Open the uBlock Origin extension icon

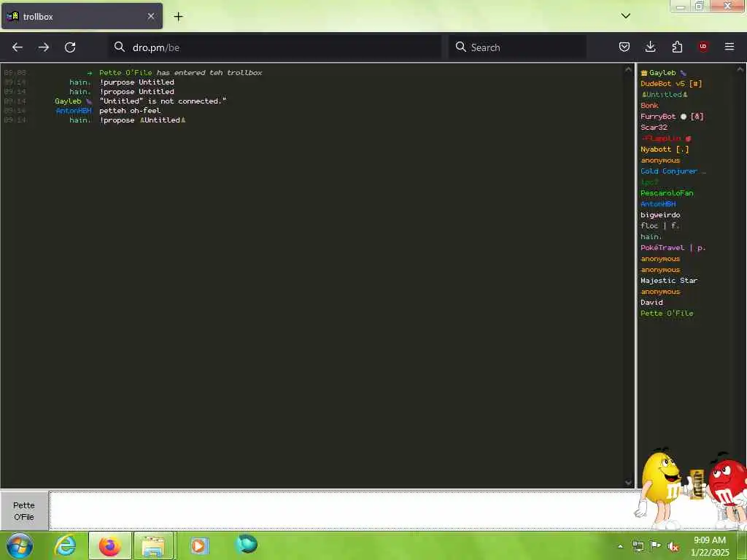pyautogui.click(x=703, y=47)
